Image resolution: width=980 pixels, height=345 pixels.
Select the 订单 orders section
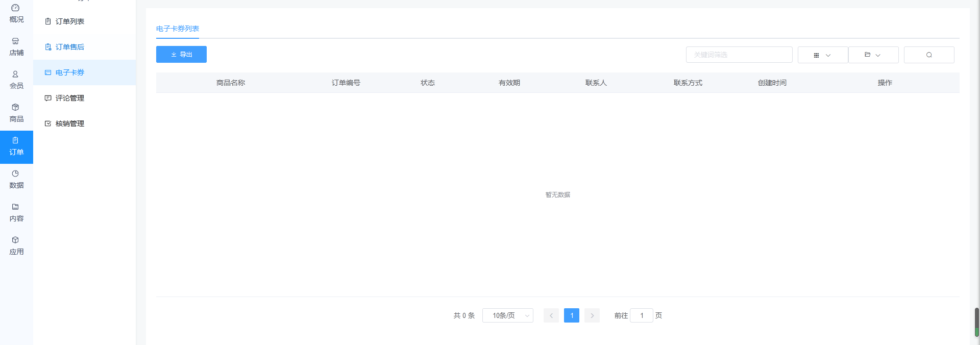tap(16, 147)
